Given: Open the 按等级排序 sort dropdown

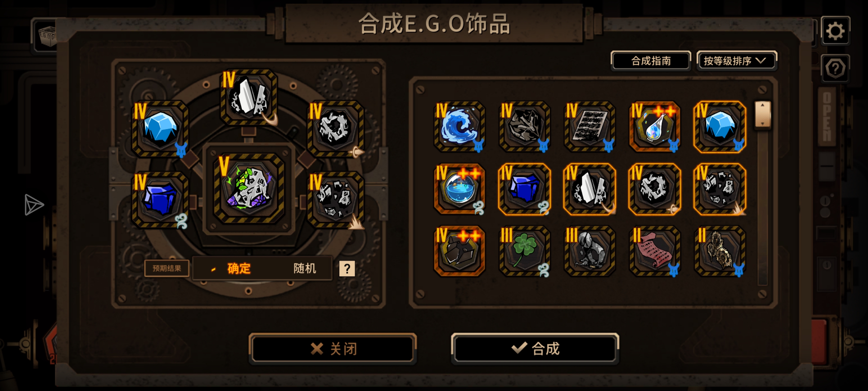Looking at the screenshot, I should tap(737, 61).
